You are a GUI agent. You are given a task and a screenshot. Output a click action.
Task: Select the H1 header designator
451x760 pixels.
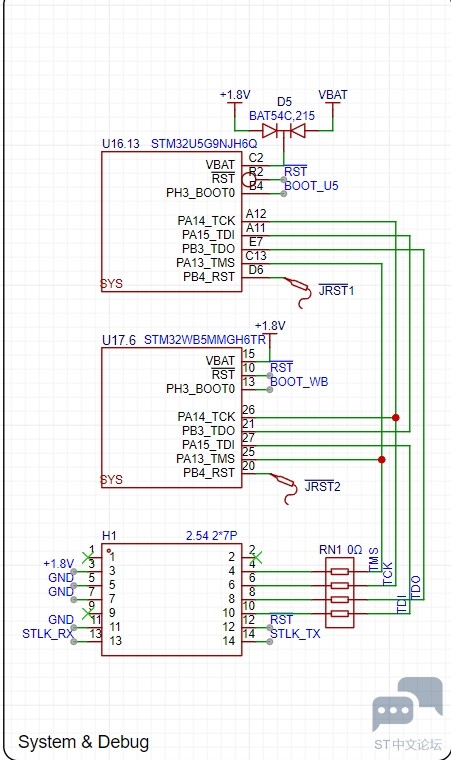(x=110, y=536)
